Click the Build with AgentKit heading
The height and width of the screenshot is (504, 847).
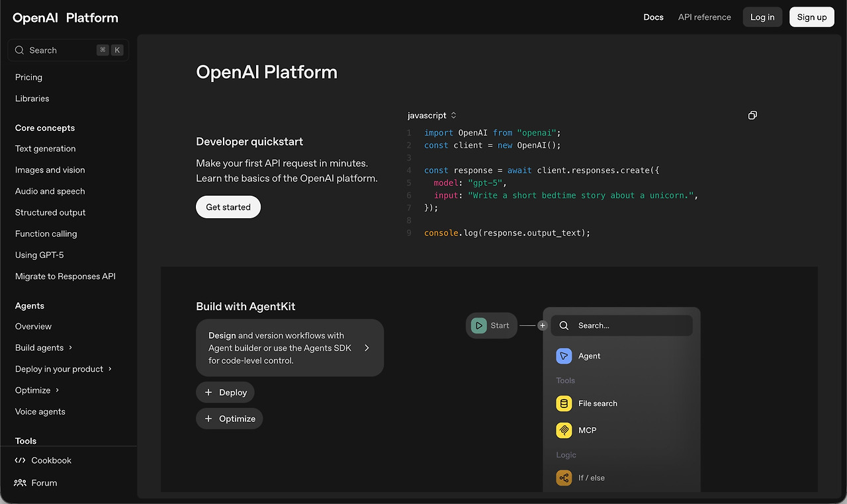[x=245, y=306]
